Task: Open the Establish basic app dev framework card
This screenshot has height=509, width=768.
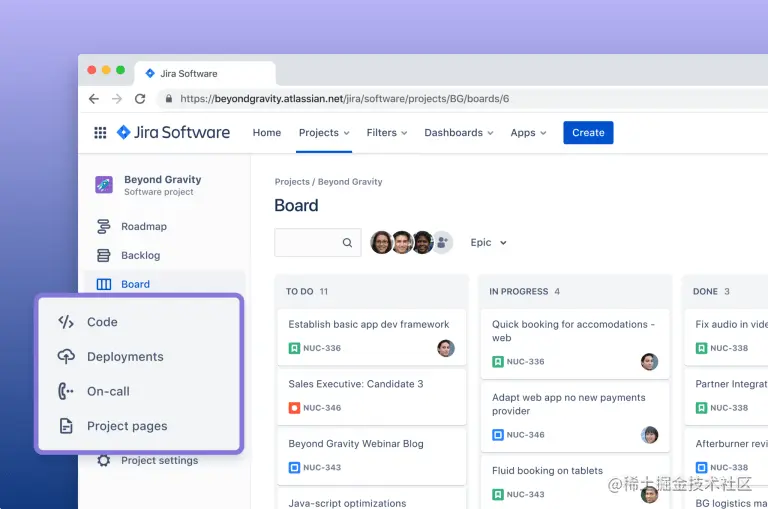Action: click(372, 337)
